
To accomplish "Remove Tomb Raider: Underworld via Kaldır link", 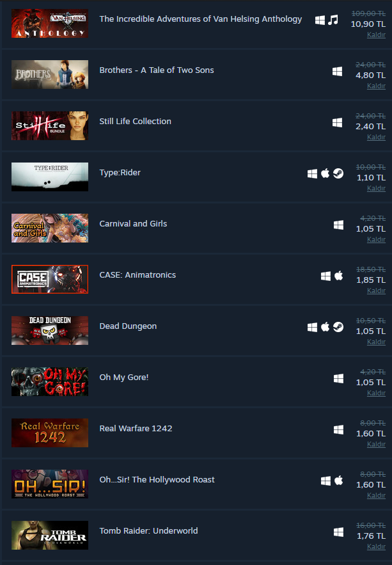I will (x=376, y=546).
